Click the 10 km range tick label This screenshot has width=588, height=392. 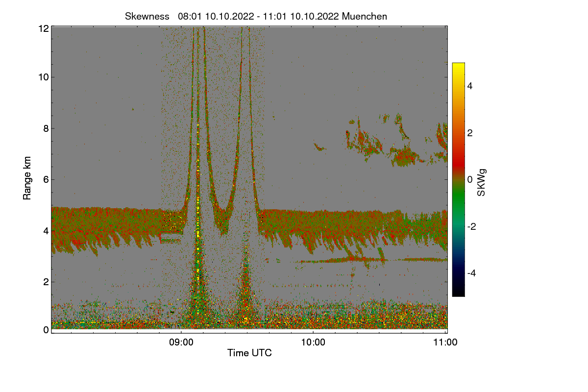click(x=43, y=77)
